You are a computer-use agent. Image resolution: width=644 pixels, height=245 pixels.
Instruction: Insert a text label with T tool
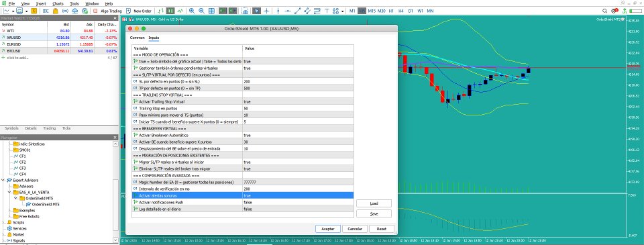coord(327,11)
